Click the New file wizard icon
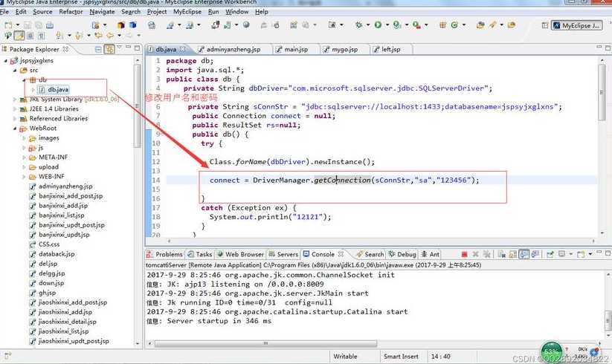 [x=8, y=25]
